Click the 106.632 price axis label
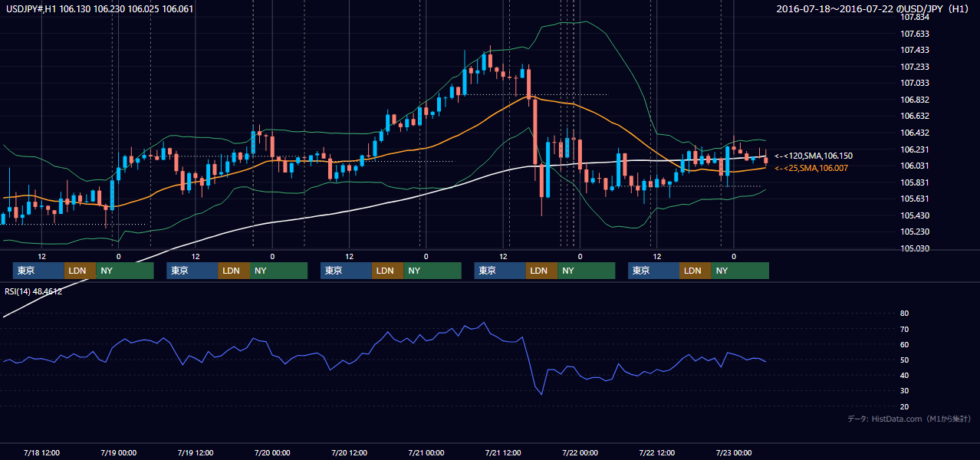 click(x=916, y=116)
